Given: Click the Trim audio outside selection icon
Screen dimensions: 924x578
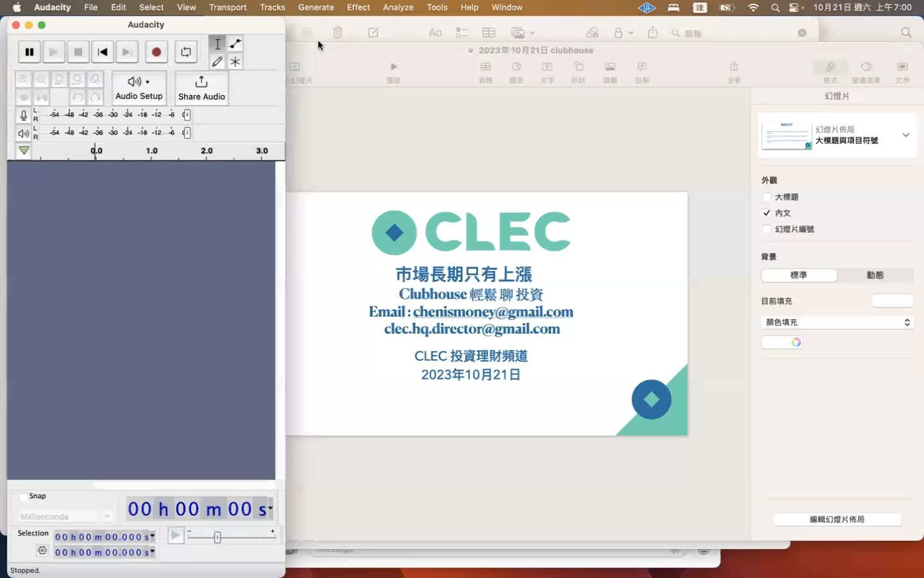Looking at the screenshot, I should click(x=23, y=98).
